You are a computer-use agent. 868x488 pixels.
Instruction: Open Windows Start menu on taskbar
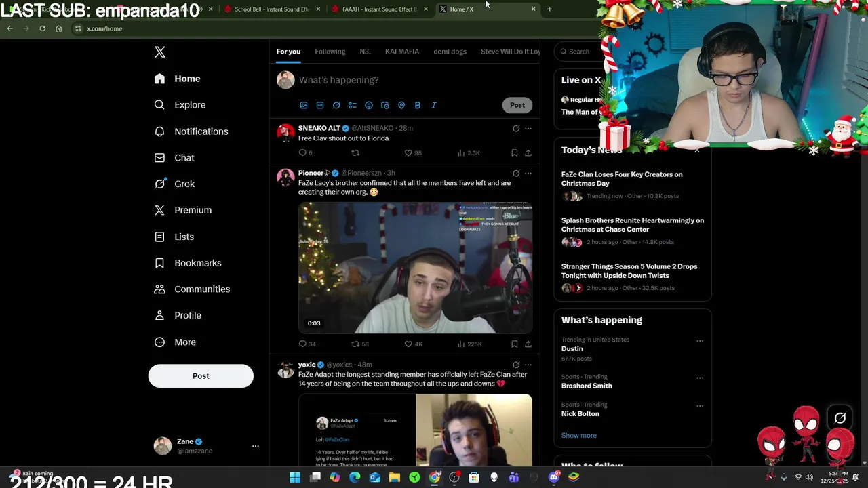click(x=295, y=477)
